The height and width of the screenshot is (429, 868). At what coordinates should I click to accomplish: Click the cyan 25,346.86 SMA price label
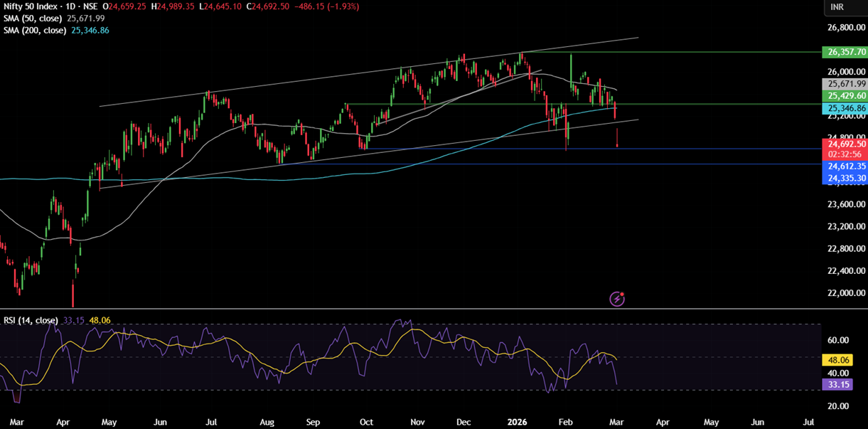pos(845,109)
